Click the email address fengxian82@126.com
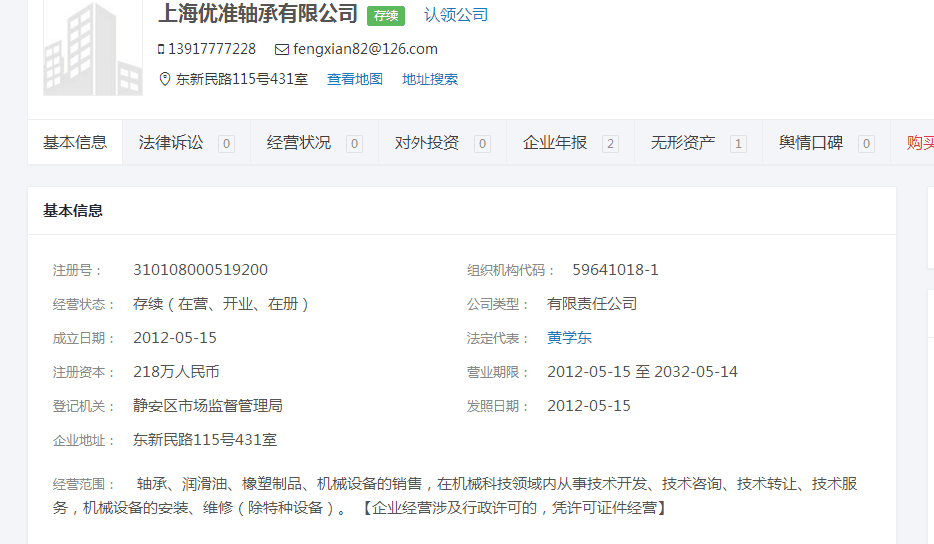Image resolution: width=934 pixels, height=544 pixels. pyautogui.click(x=365, y=49)
